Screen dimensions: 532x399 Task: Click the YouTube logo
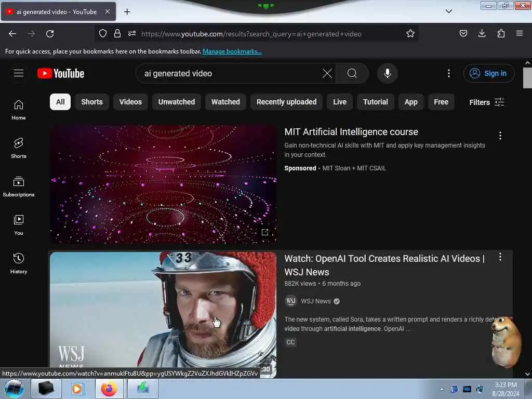(61, 73)
